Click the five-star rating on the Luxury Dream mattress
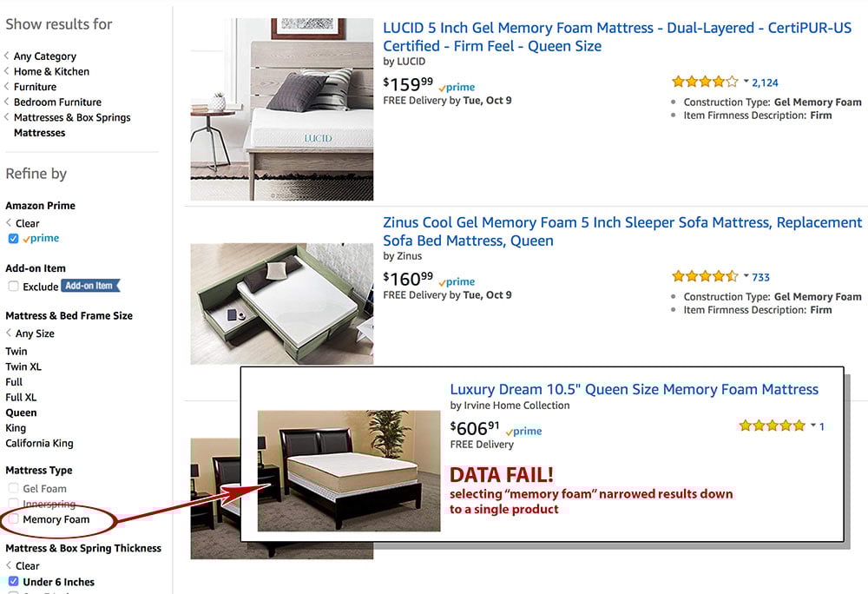The height and width of the screenshot is (594, 868). [x=771, y=426]
